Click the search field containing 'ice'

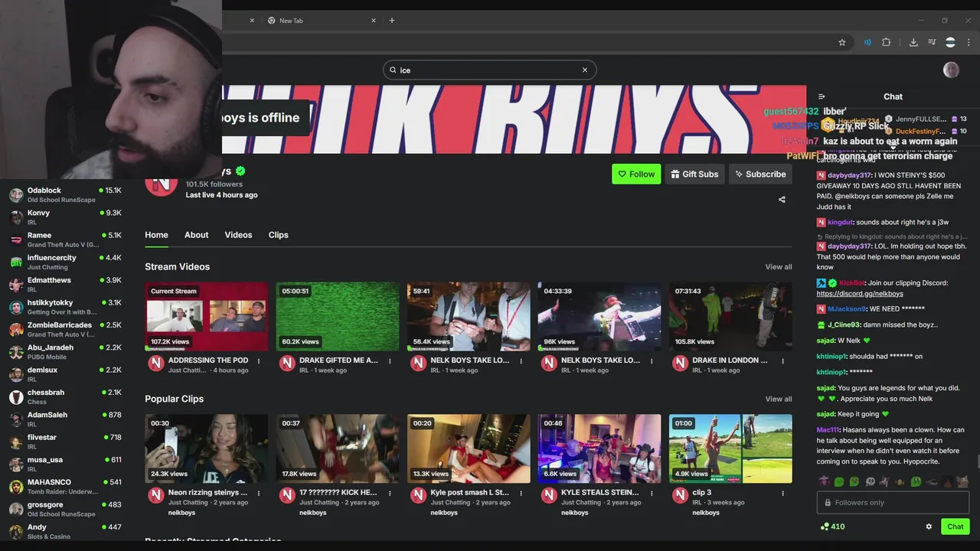point(490,70)
